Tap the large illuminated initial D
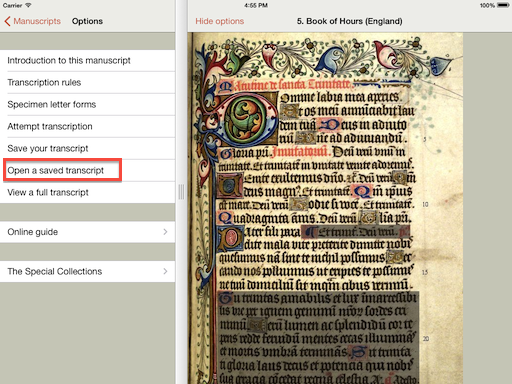 point(248,118)
